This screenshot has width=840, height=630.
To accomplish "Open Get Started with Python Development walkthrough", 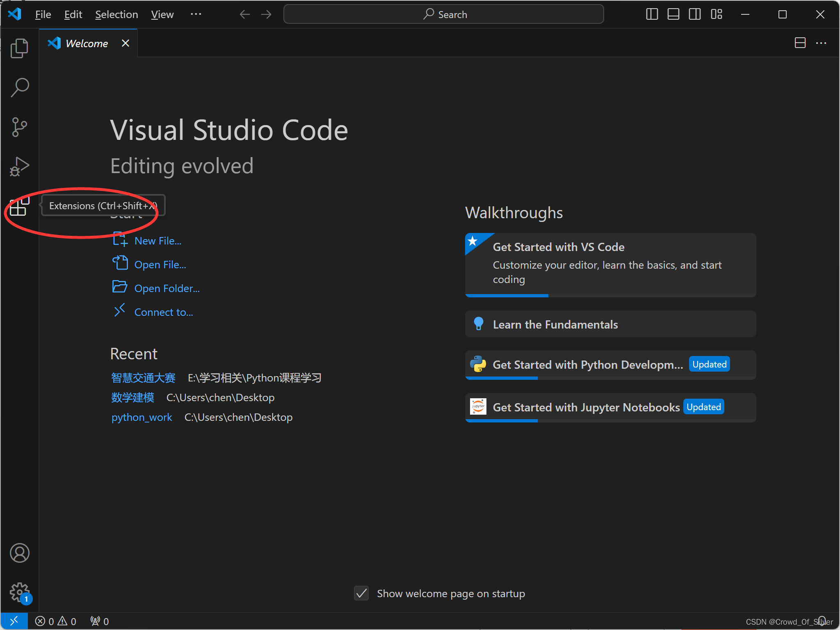I will point(610,365).
